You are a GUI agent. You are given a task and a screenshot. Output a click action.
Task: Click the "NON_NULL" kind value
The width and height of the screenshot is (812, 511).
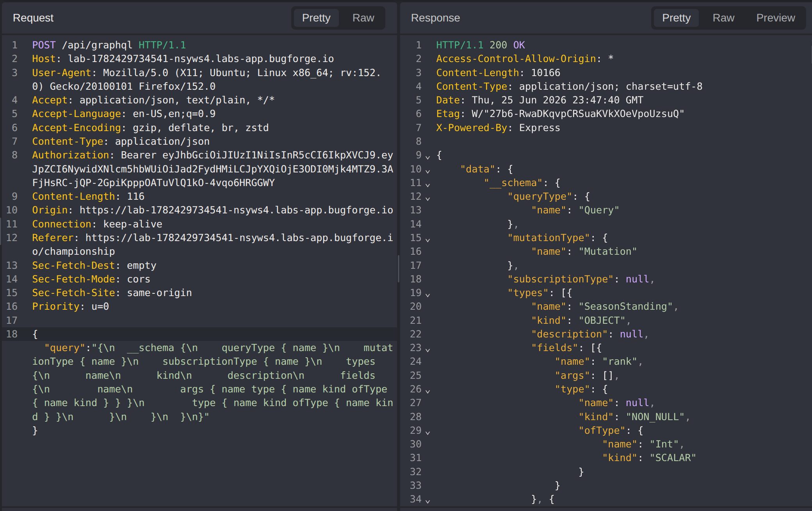click(x=655, y=417)
